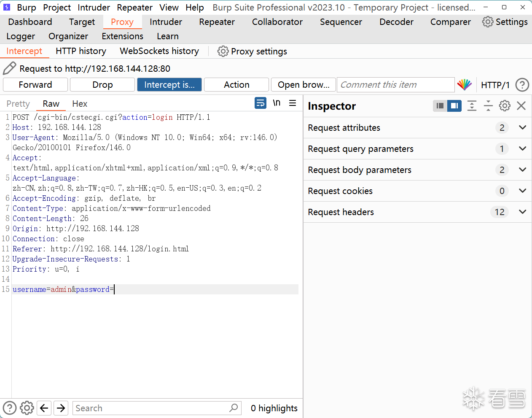Switch editor to Hex view

[80, 104]
